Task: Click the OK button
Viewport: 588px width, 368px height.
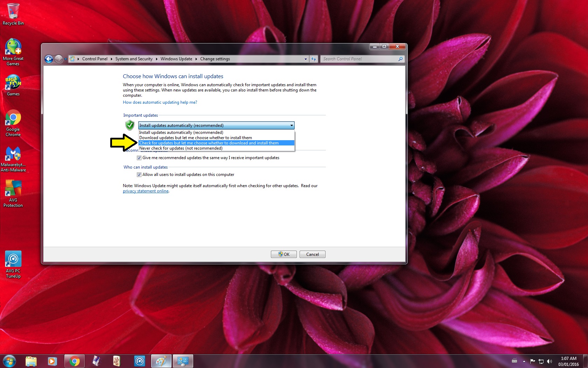Action: tap(284, 254)
